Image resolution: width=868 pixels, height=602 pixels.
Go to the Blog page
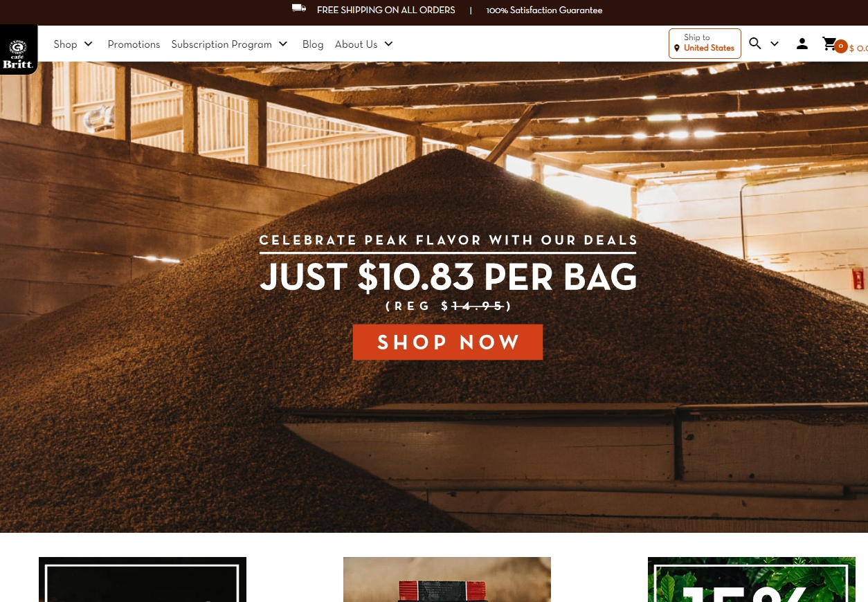(x=313, y=44)
